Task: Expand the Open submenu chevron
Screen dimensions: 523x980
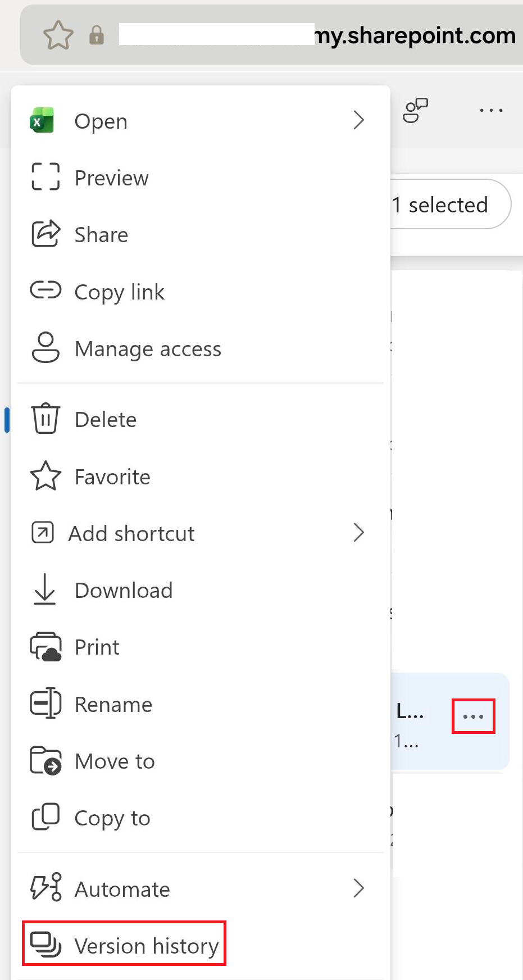Action: pos(359,120)
